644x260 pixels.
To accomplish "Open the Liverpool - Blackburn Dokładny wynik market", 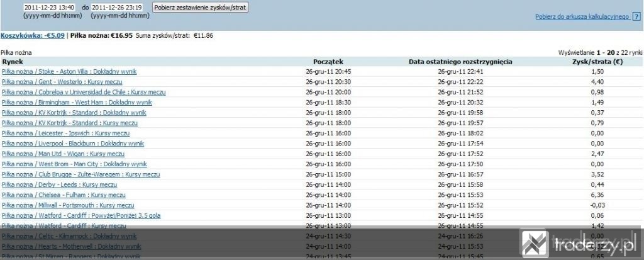I will pyautogui.click(x=73, y=144).
